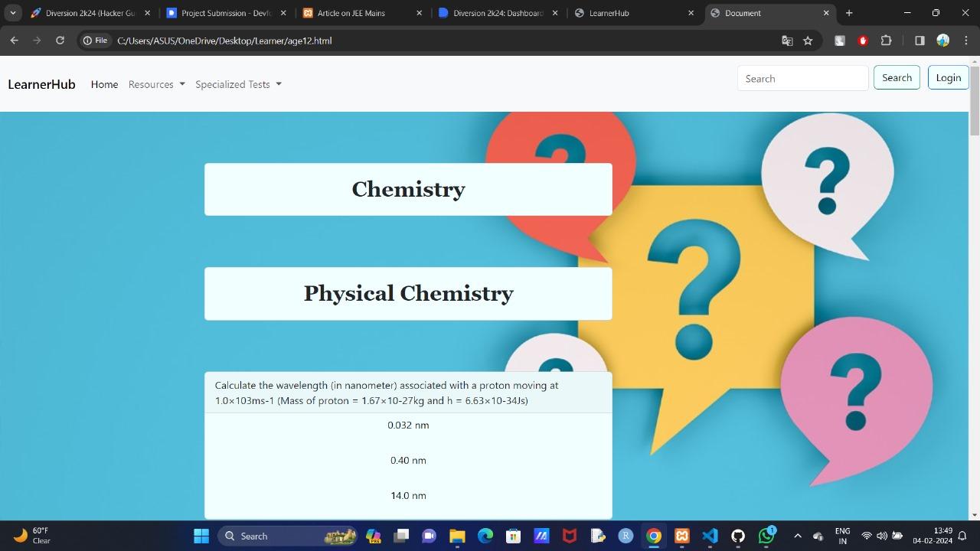Image resolution: width=980 pixels, height=551 pixels.
Task: Click the Google Translate icon in address bar
Action: tap(787, 41)
